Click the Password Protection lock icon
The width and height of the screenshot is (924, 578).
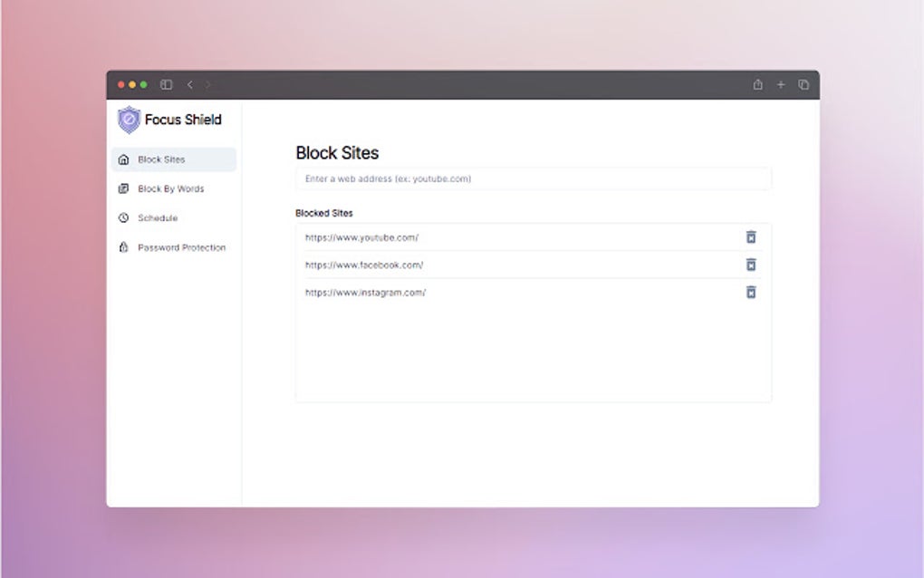[123, 246]
